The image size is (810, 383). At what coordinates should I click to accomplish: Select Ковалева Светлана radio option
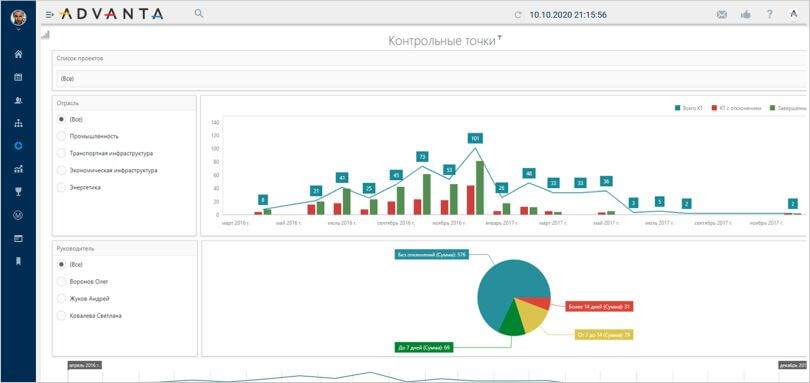61,315
